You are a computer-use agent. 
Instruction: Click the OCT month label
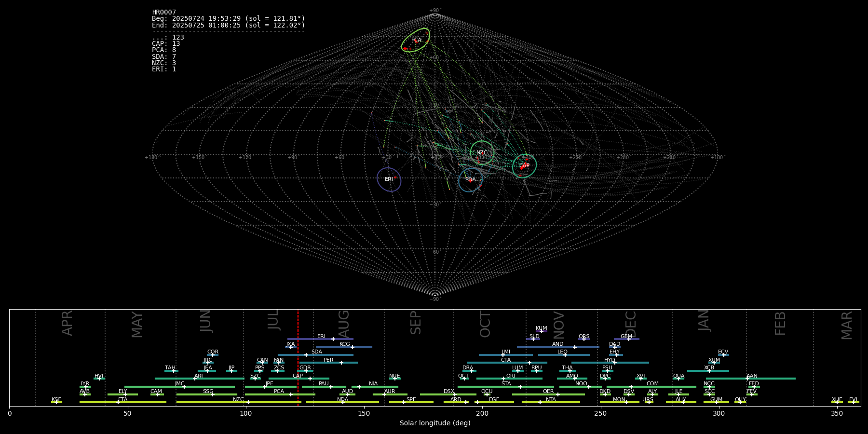pos(485,324)
